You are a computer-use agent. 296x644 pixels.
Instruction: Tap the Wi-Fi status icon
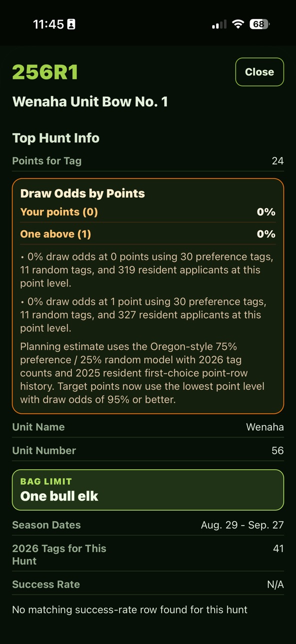(x=239, y=24)
